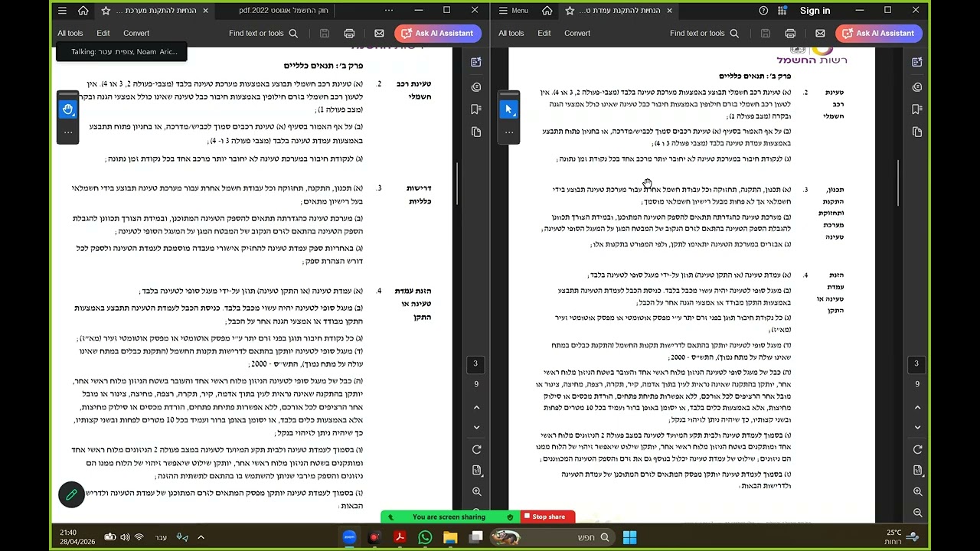Go to next page arrow in right window
The image size is (980, 551).
917,427
